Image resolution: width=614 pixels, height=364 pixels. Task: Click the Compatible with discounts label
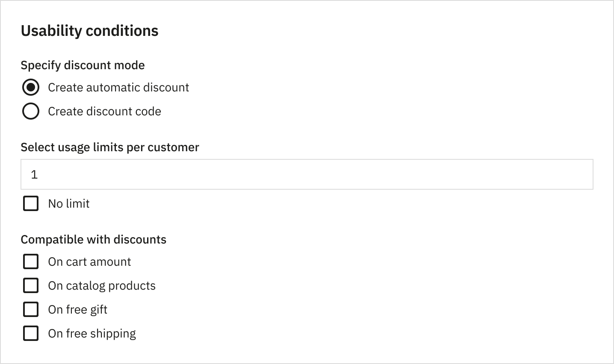[93, 239]
